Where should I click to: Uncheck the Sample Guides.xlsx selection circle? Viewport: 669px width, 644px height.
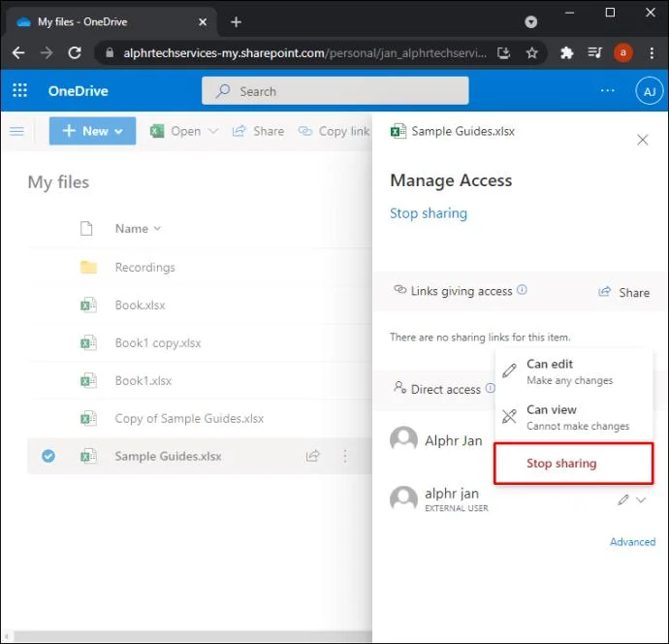(48, 456)
